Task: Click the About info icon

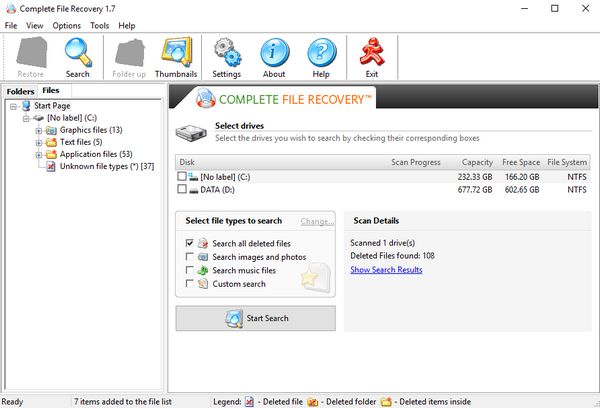Action: (x=274, y=52)
